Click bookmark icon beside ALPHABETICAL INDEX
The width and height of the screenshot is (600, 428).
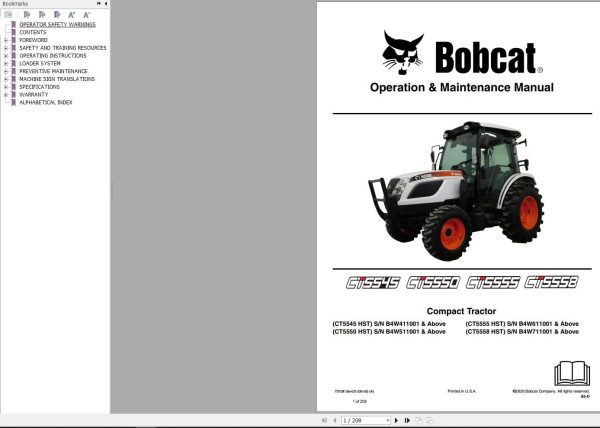(x=13, y=103)
